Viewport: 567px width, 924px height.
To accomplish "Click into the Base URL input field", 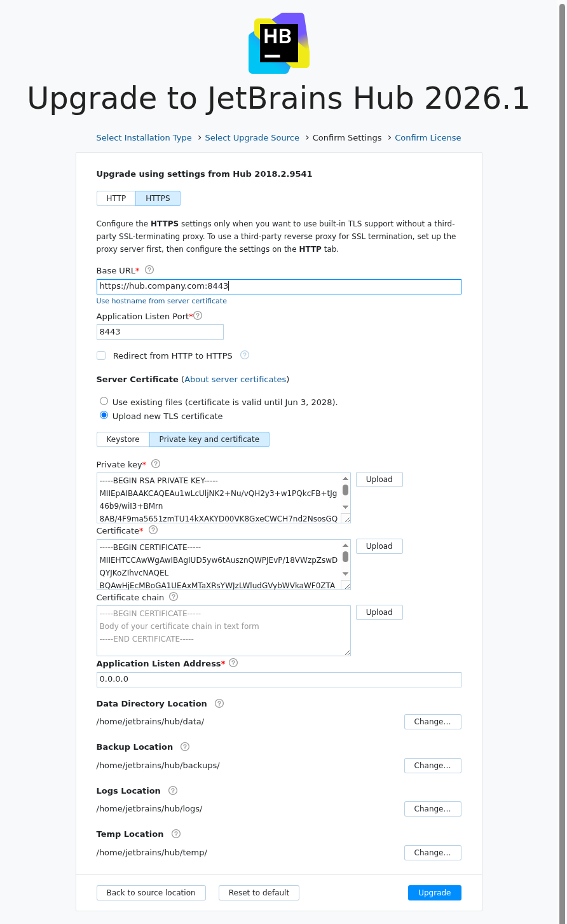I will point(278,286).
